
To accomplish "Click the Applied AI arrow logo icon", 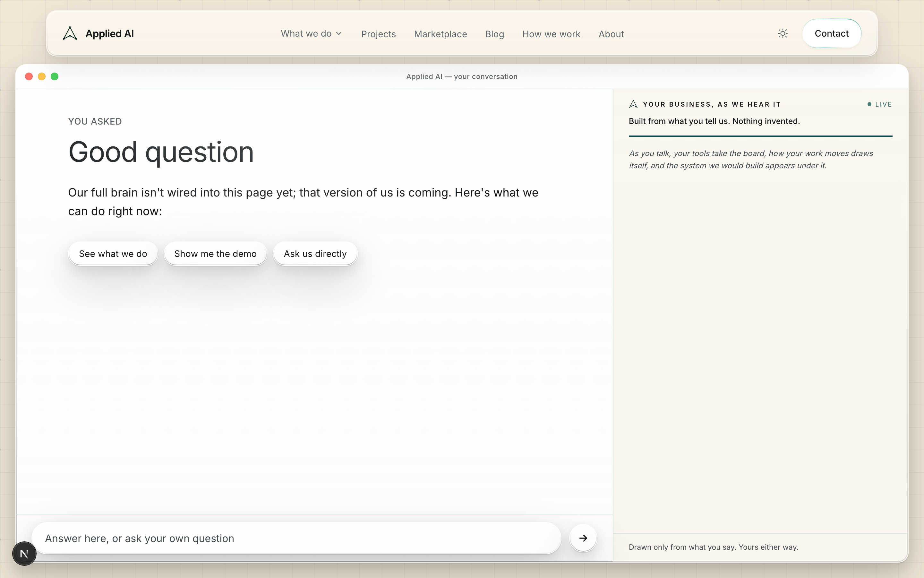I will click(x=70, y=33).
